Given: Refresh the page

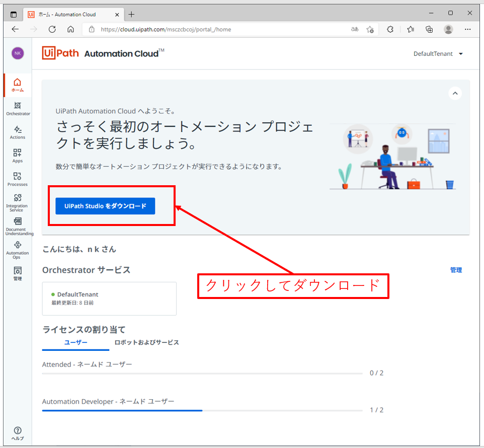Looking at the screenshot, I should tap(52, 29).
